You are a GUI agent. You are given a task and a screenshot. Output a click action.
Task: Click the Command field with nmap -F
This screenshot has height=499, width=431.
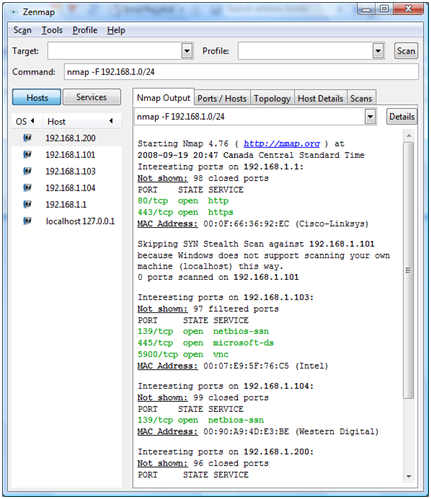241,72
